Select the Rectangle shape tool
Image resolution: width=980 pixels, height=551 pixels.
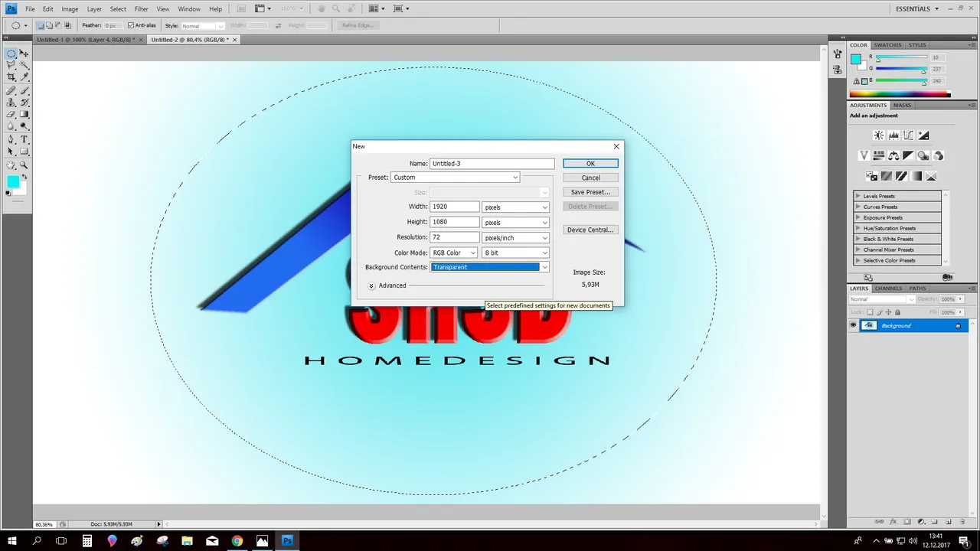click(24, 151)
